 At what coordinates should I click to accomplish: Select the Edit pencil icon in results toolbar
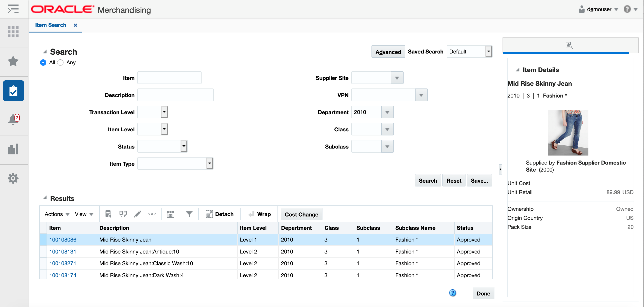[138, 214]
